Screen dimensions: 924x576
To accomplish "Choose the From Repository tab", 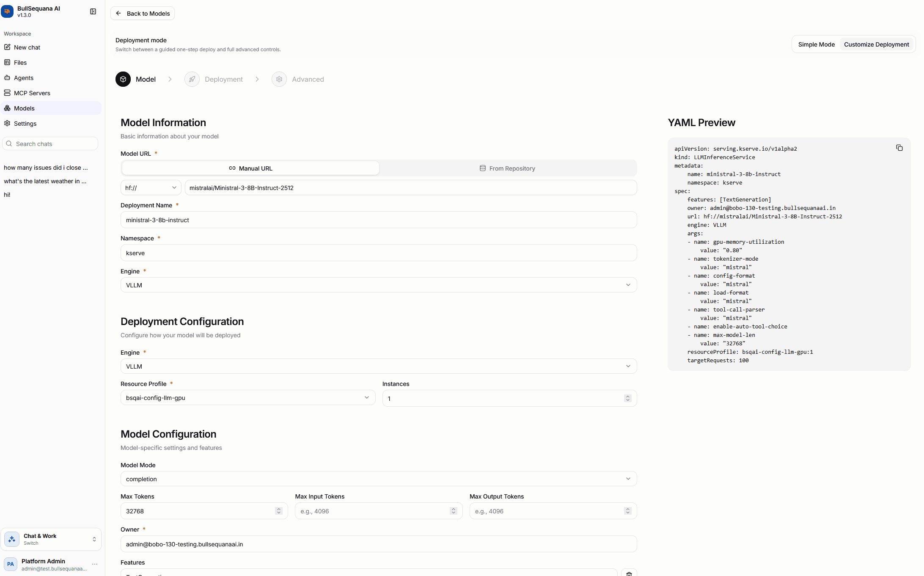I will pyautogui.click(x=507, y=168).
